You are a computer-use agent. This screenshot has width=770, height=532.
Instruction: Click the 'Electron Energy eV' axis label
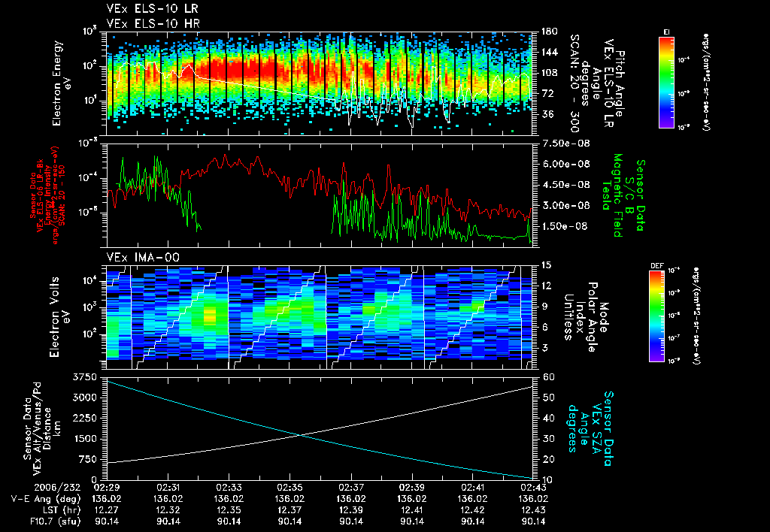62,83
